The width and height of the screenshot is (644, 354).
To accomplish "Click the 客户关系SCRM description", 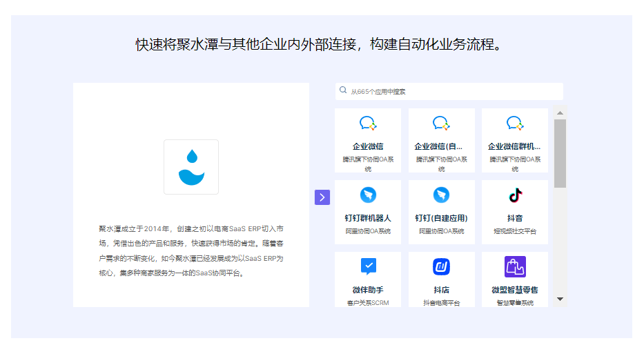I will point(368,303).
